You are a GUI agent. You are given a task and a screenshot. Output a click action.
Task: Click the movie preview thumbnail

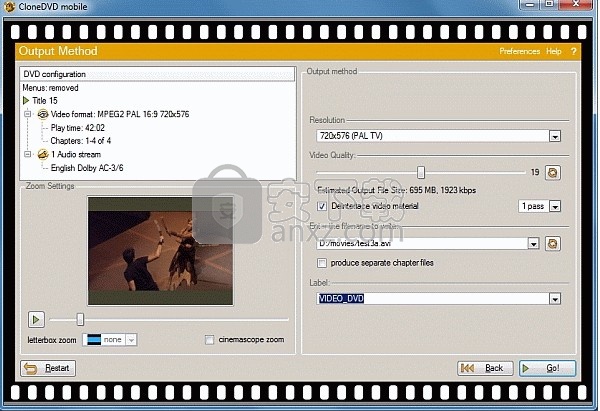tap(160, 251)
